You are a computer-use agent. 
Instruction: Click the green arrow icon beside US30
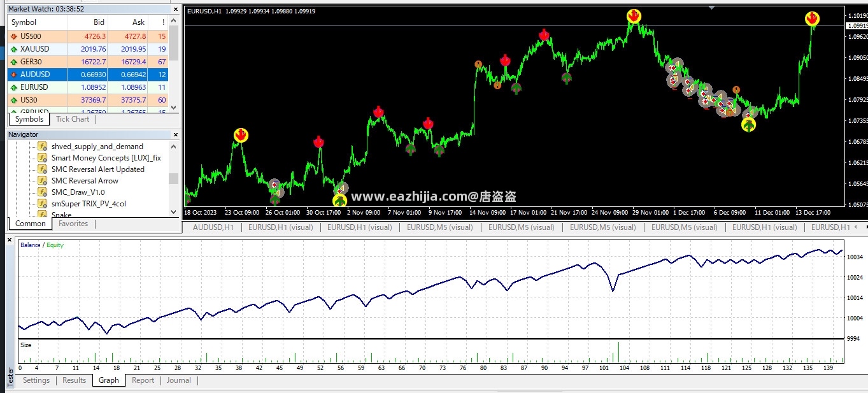14,100
